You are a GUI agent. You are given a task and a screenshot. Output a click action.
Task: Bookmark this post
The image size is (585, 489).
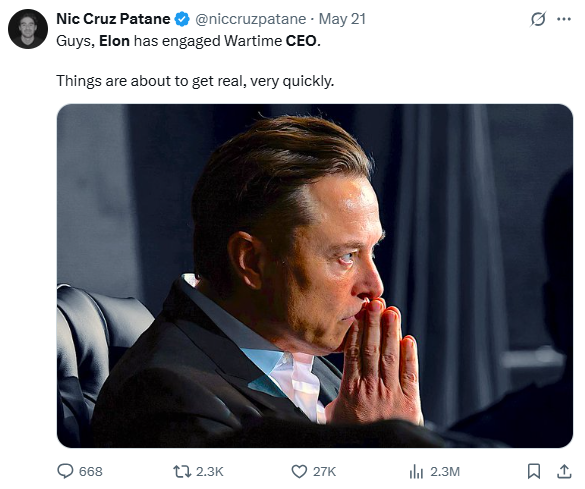(534, 471)
